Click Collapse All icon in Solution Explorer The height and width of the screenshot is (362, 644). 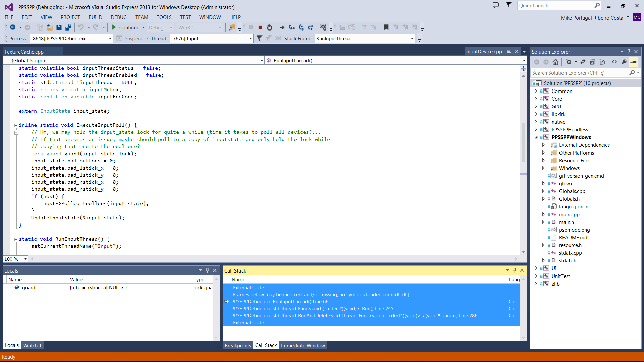pos(592,62)
